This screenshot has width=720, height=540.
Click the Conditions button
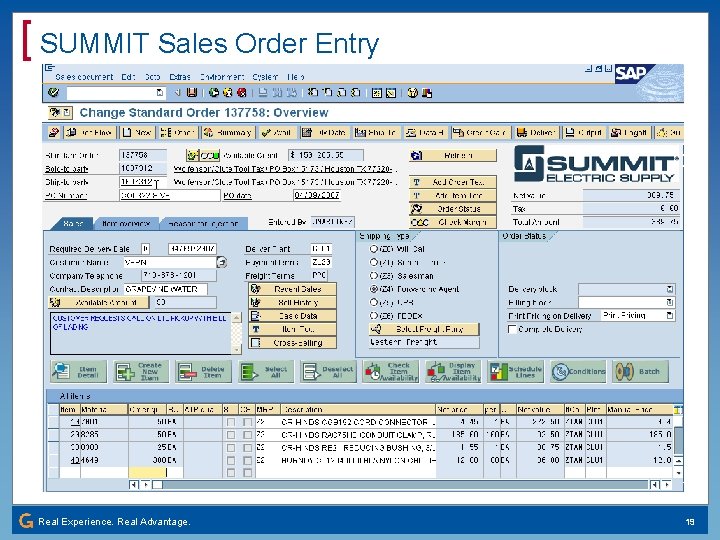coord(578,371)
